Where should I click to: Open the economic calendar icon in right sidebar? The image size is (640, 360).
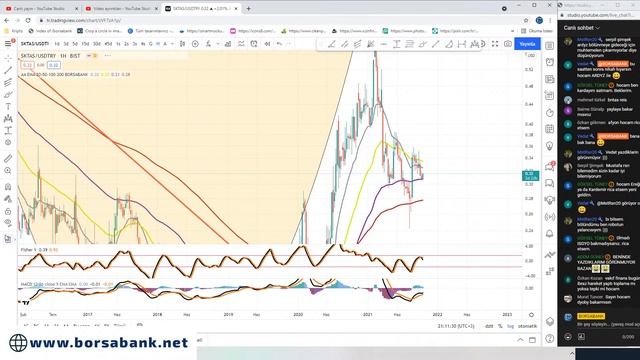(550, 129)
